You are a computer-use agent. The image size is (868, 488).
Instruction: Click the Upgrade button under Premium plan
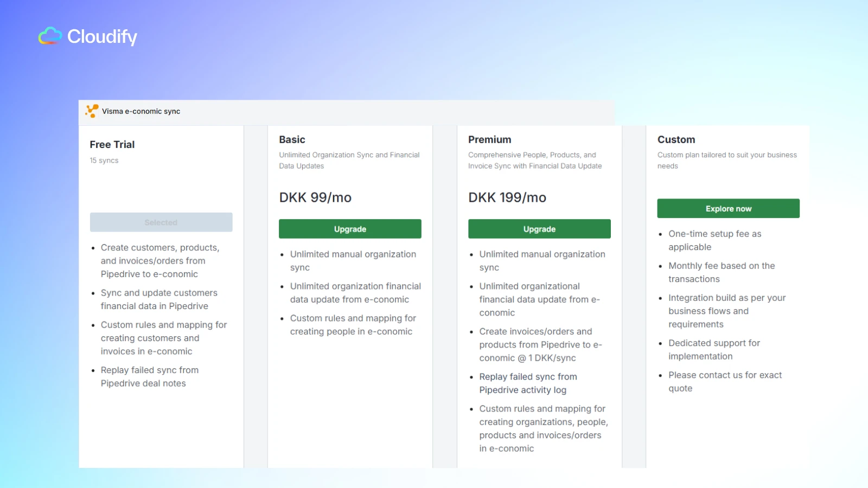539,229
